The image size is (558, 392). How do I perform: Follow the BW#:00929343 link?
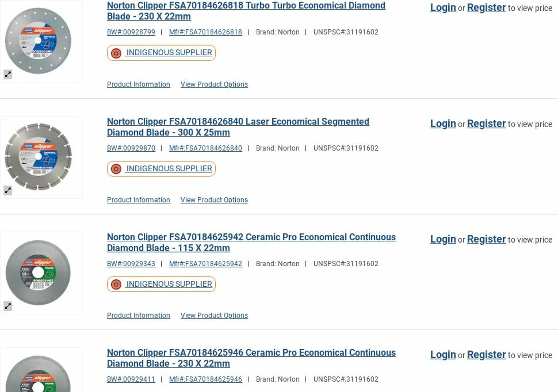point(131,264)
